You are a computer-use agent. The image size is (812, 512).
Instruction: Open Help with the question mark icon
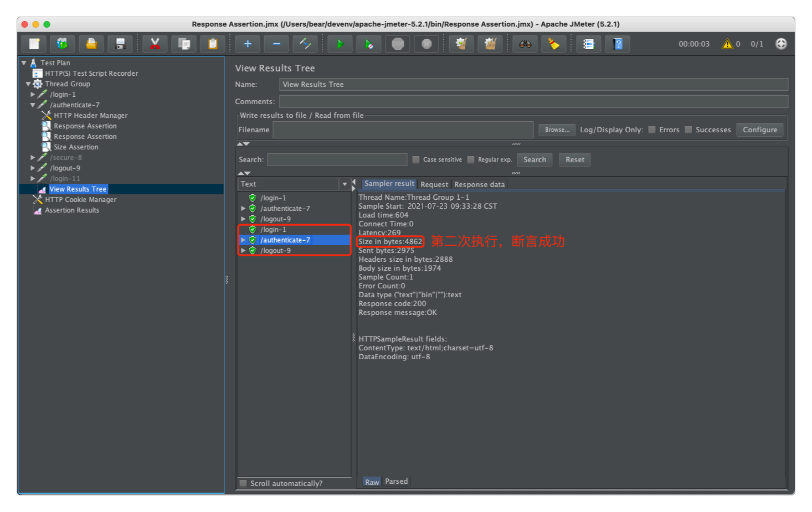point(618,44)
